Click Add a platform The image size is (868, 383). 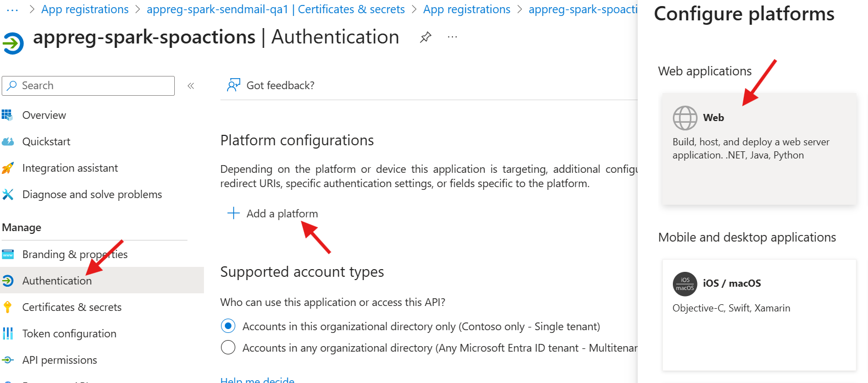[273, 214]
